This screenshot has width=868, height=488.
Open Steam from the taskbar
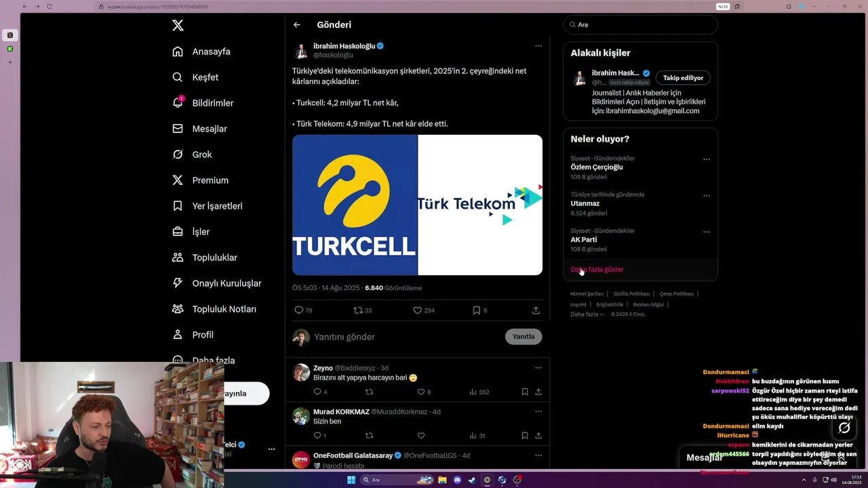(x=471, y=480)
